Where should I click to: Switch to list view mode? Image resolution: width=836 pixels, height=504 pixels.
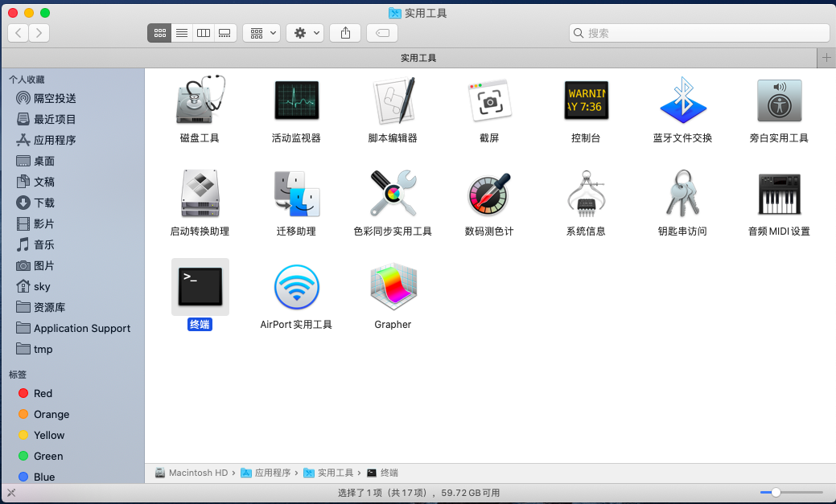[x=182, y=33]
